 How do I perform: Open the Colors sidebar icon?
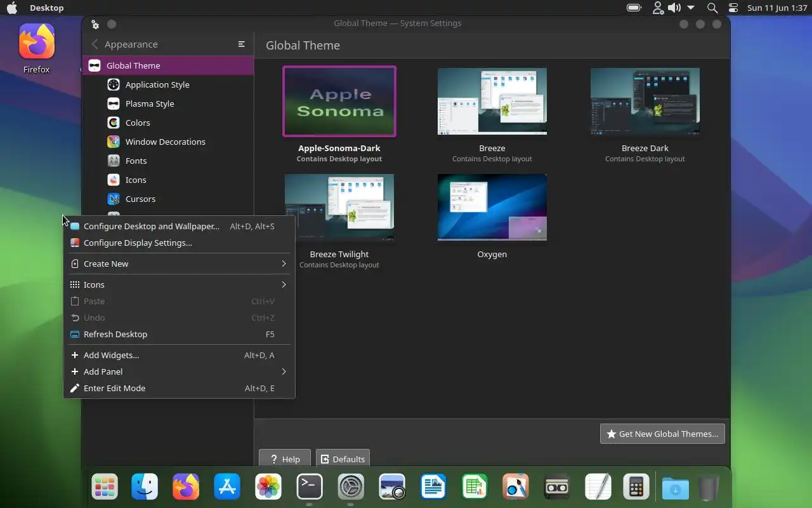coord(114,123)
